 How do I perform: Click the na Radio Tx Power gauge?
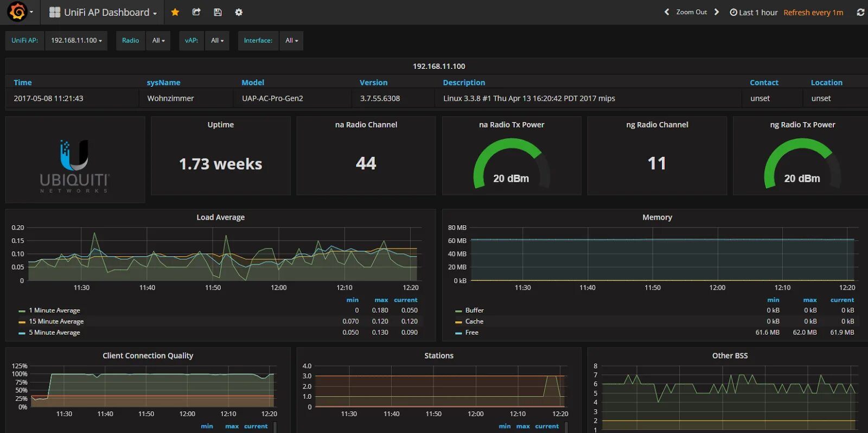(x=511, y=163)
